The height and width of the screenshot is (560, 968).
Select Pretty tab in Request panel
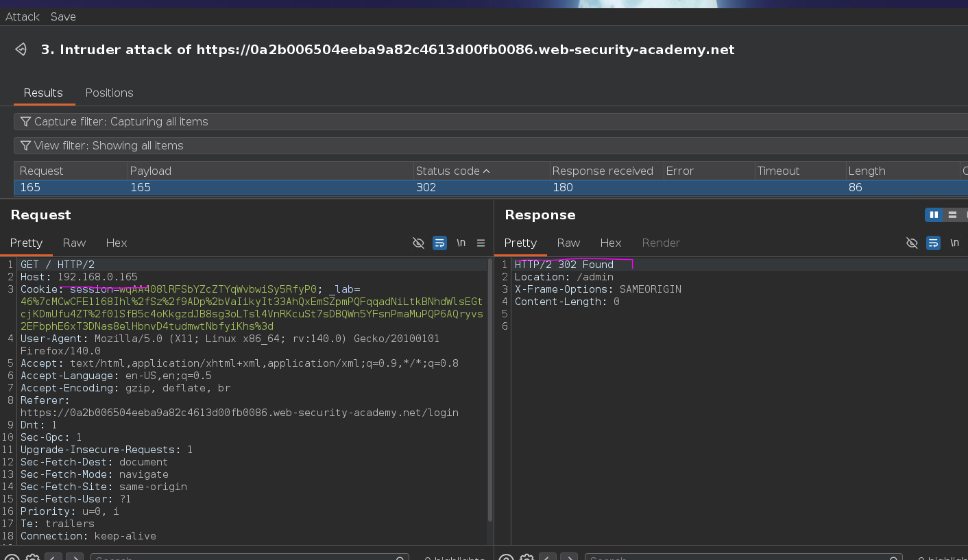tap(26, 243)
